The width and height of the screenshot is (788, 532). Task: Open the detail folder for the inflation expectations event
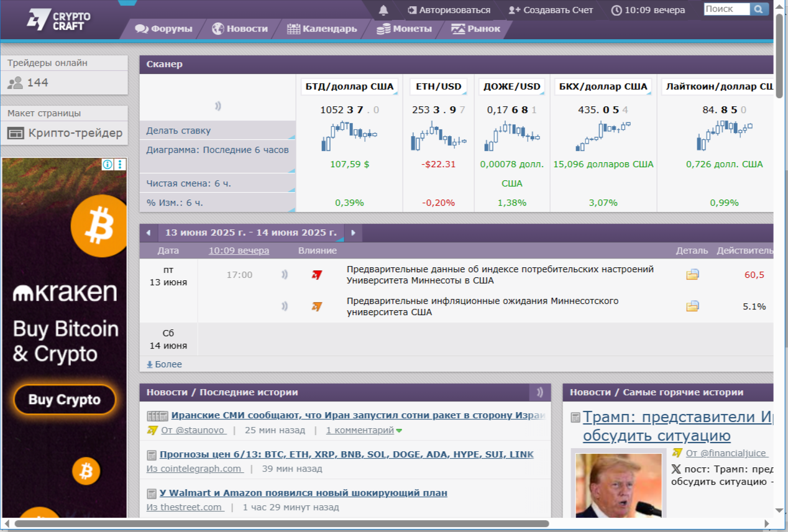tap(692, 306)
